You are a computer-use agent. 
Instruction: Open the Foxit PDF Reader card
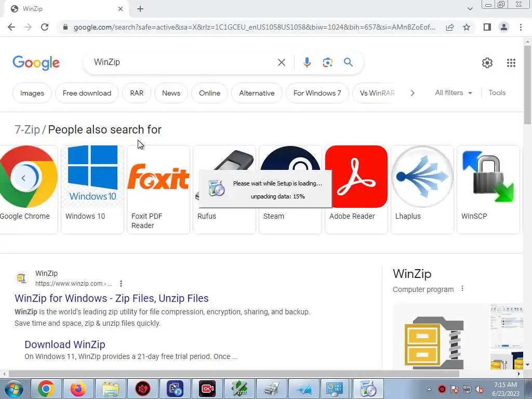(x=158, y=190)
